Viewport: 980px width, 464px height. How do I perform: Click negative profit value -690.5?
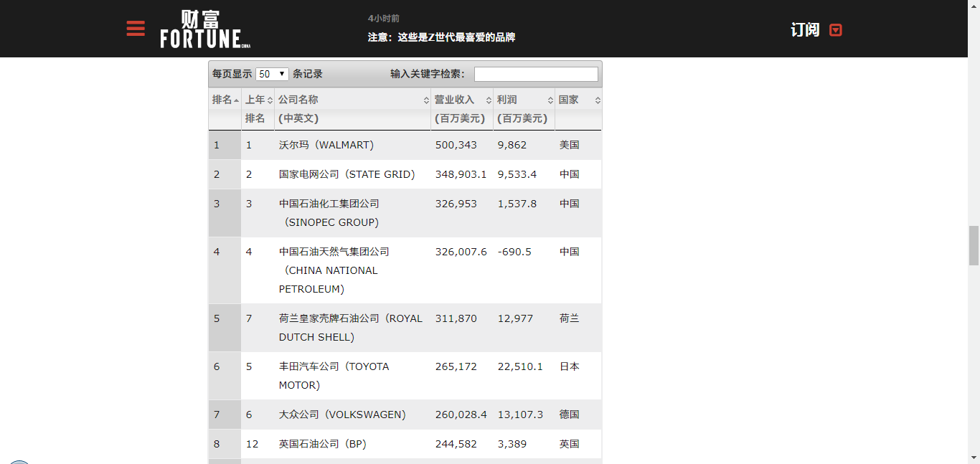click(514, 252)
